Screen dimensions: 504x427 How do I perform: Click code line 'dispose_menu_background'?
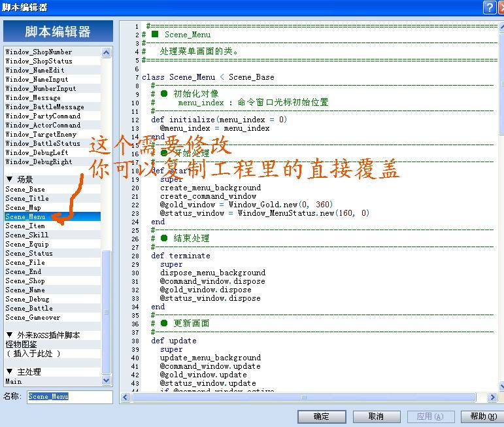[x=213, y=273]
